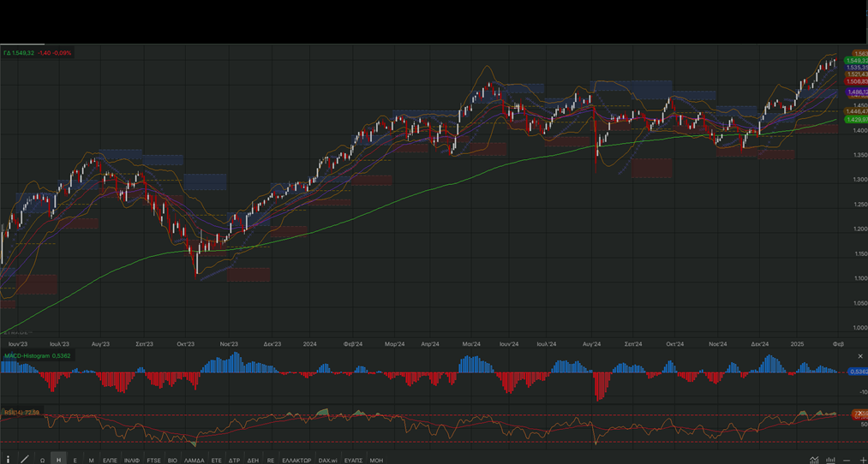
Task: Click the RSI(14) 72,59 label
Action: (21, 412)
